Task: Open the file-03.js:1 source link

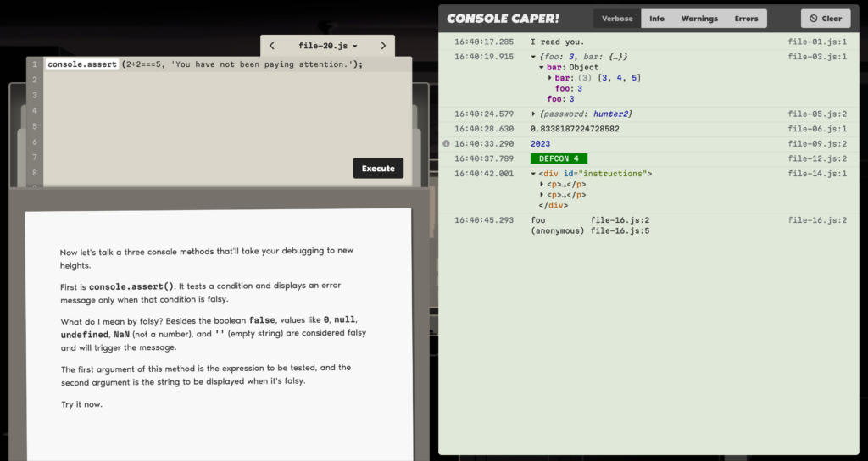Action: click(817, 57)
